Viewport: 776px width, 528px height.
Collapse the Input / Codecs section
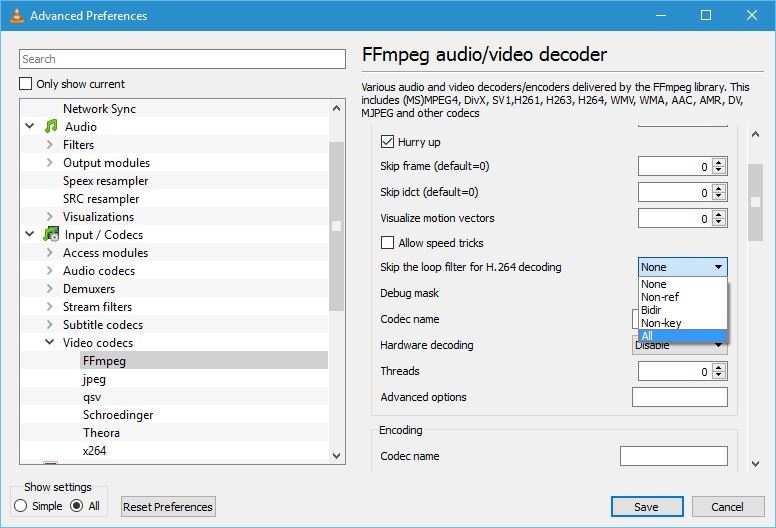tap(30, 235)
